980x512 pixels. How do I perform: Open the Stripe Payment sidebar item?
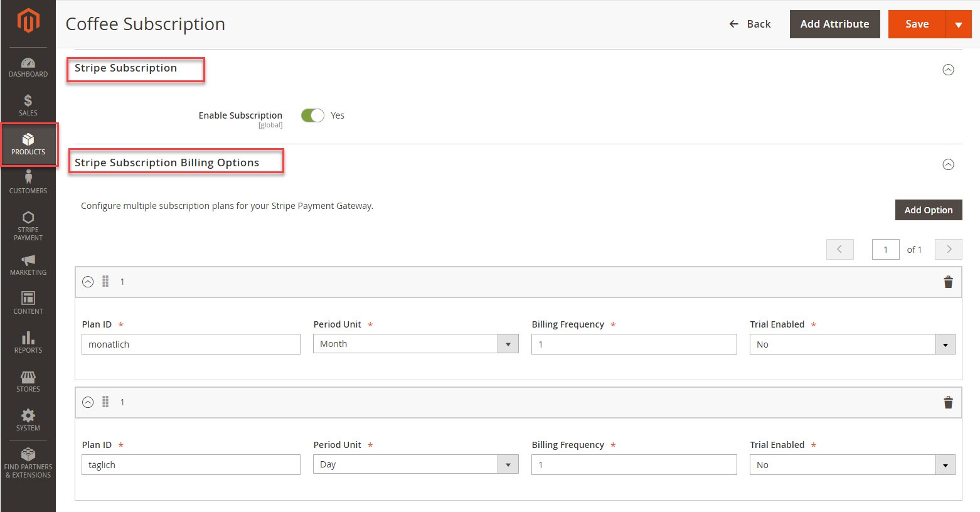click(28, 226)
